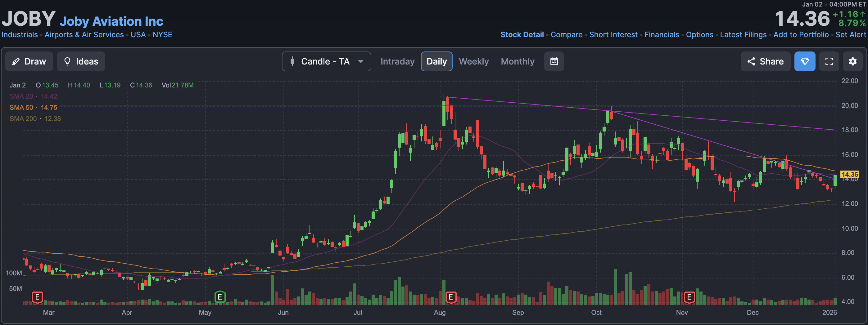
Task: Click the Joby Aviation Inc company name
Action: point(111,21)
